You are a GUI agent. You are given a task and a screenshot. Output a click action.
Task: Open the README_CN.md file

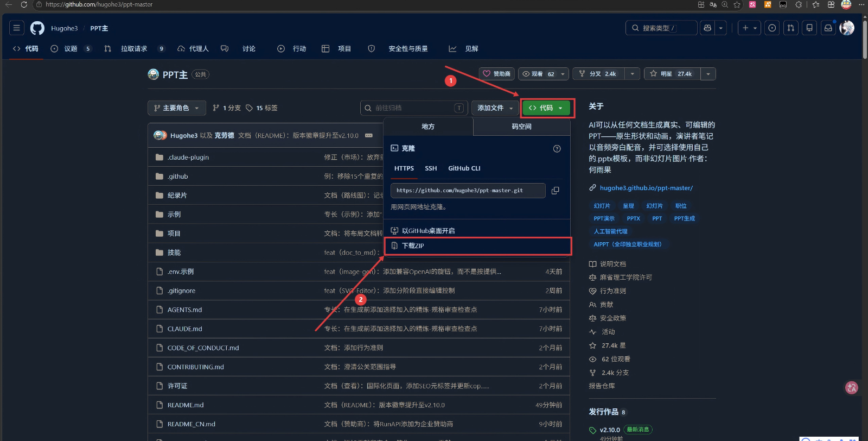coord(192,424)
